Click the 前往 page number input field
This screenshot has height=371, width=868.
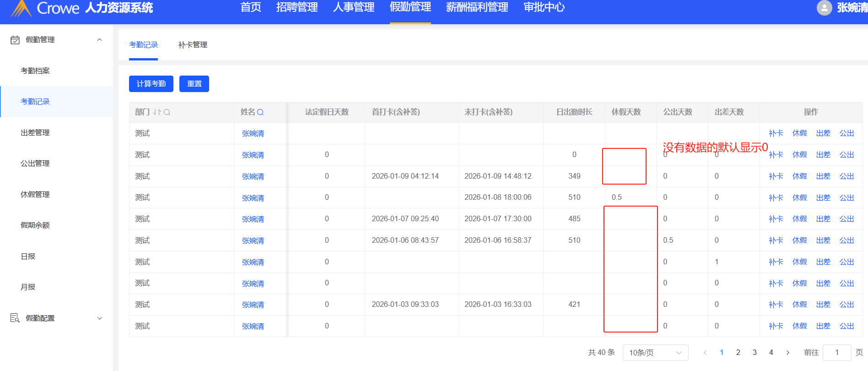tap(836, 353)
